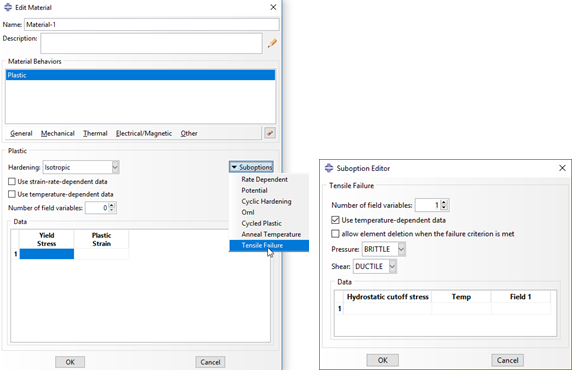Click the Field 1 column header

(521, 297)
